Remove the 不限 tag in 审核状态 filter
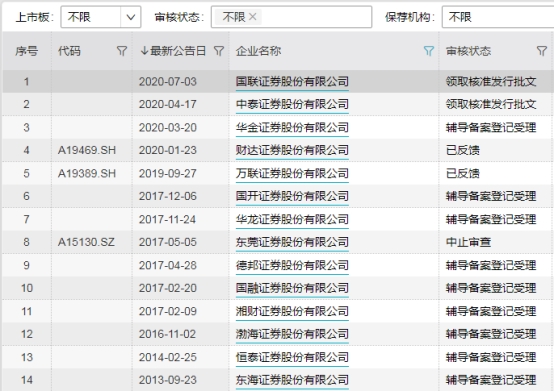This screenshot has width=554, height=392. (253, 17)
